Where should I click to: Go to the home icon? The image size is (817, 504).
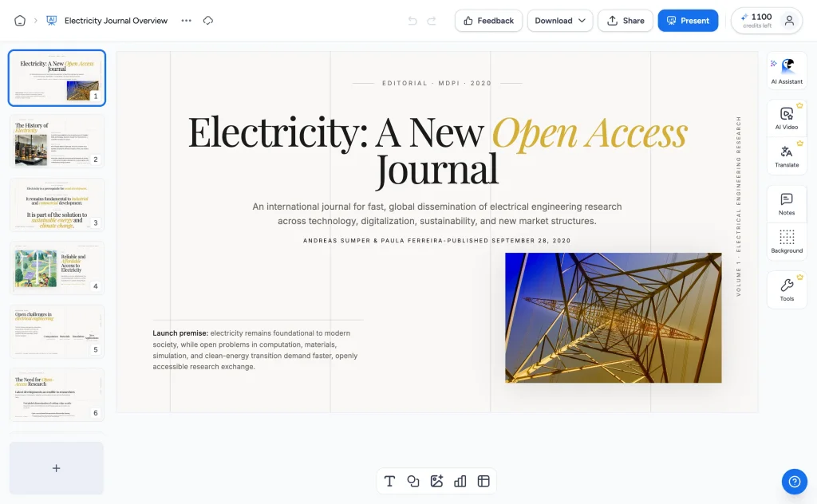(20, 21)
